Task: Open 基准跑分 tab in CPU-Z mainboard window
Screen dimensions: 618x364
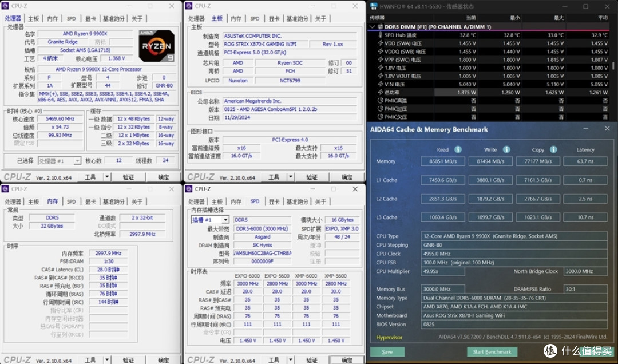Action: click(x=297, y=18)
